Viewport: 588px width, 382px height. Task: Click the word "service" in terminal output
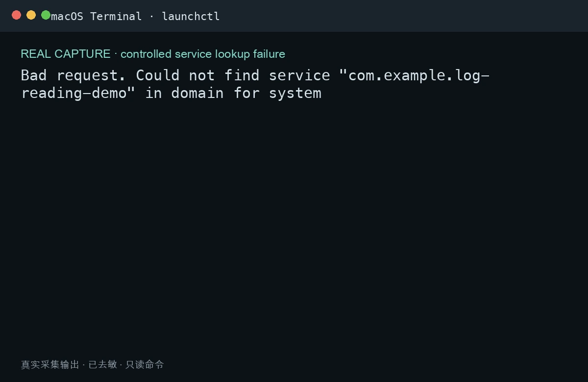coord(299,75)
